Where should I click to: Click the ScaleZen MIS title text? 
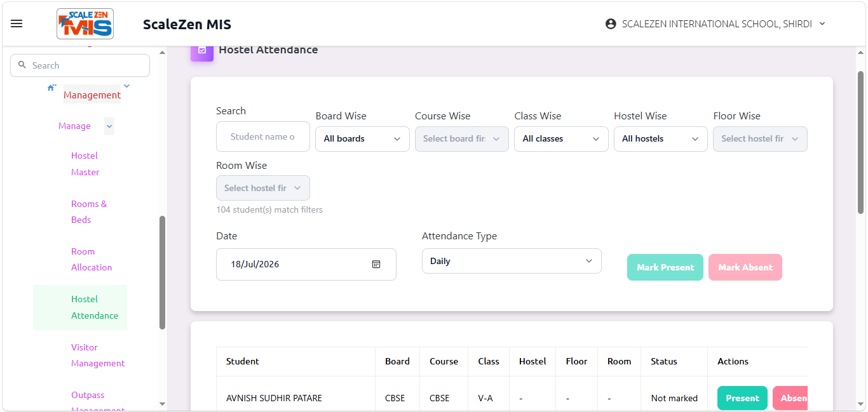tap(187, 24)
